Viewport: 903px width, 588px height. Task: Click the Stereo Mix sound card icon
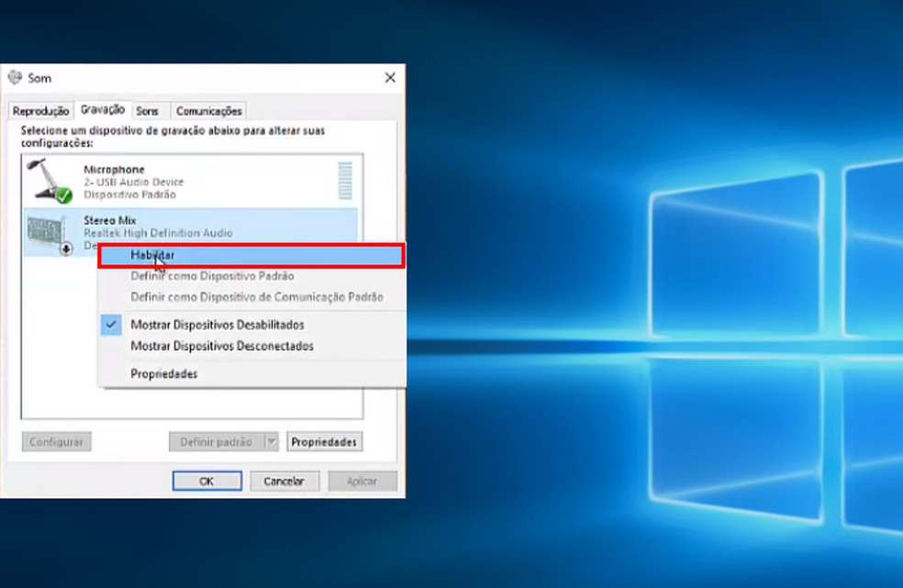[49, 233]
